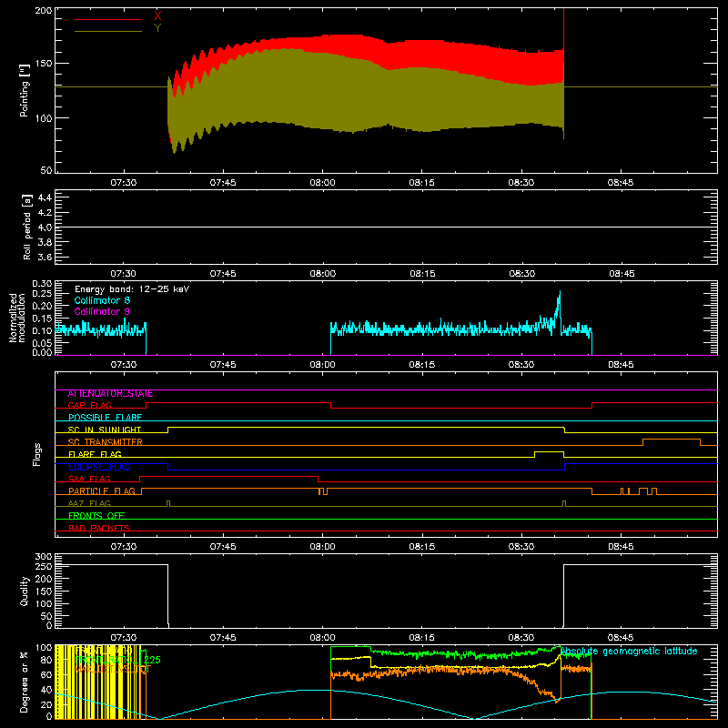
Task: Click the 'Flags' axis title
Action: (36, 454)
